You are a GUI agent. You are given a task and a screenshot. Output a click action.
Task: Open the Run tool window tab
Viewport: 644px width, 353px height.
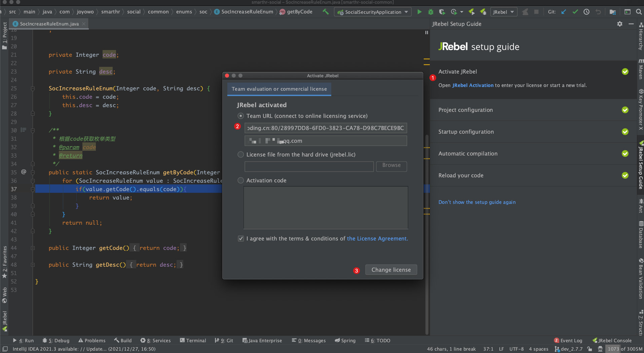pyautogui.click(x=23, y=341)
